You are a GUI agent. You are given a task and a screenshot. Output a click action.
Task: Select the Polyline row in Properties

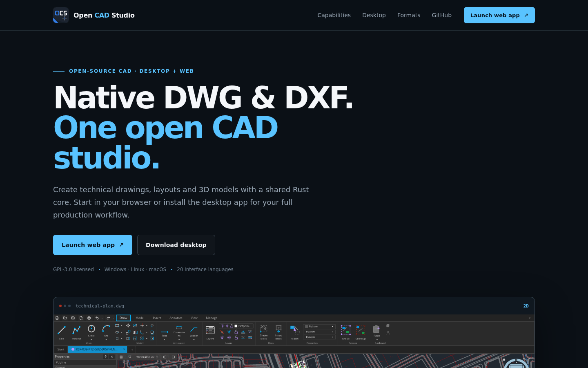(x=85, y=362)
